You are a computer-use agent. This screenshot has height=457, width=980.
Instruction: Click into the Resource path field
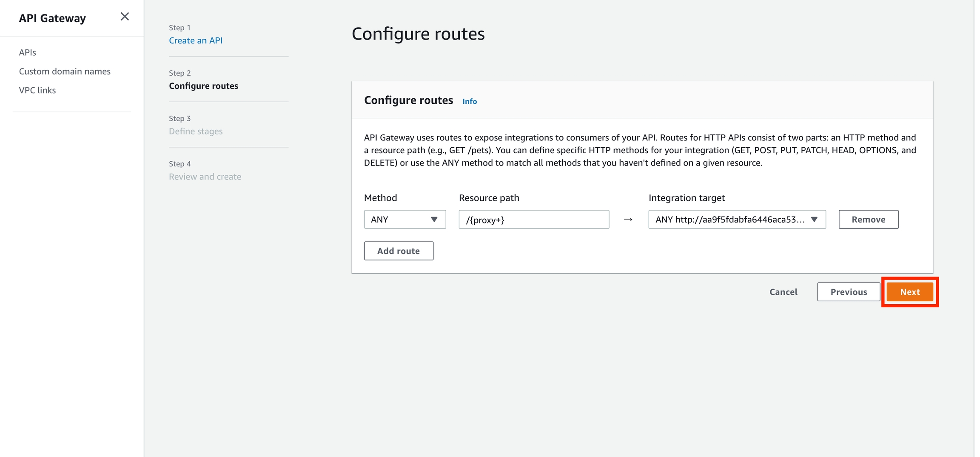tap(533, 220)
